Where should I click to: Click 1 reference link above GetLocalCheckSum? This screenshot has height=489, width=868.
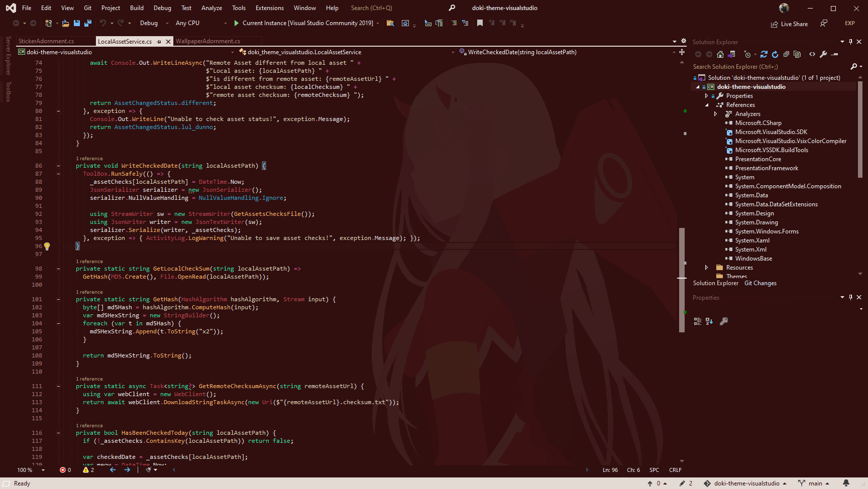[x=89, y=262]
